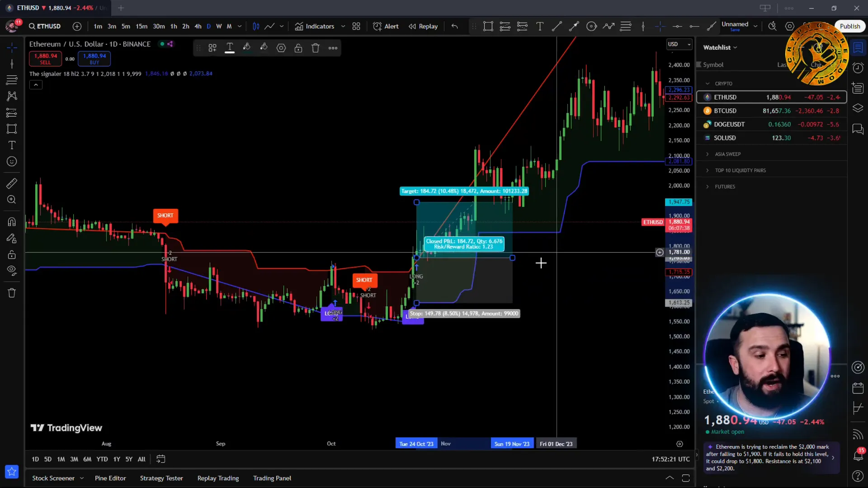Toggle hide all drawings eye icon
The width and height of the screenshot is (868, 488).
coord(12,271)
